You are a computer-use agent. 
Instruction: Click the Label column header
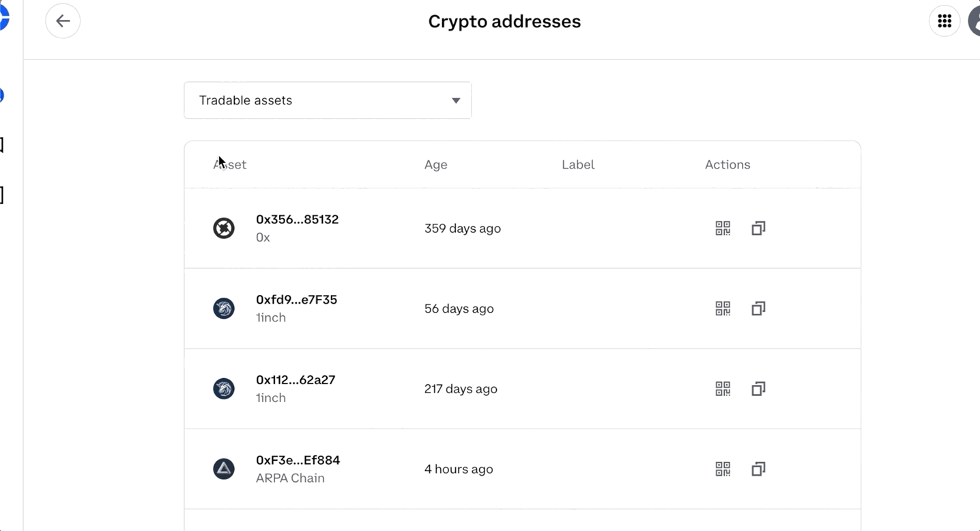click(x=578, y=164)
